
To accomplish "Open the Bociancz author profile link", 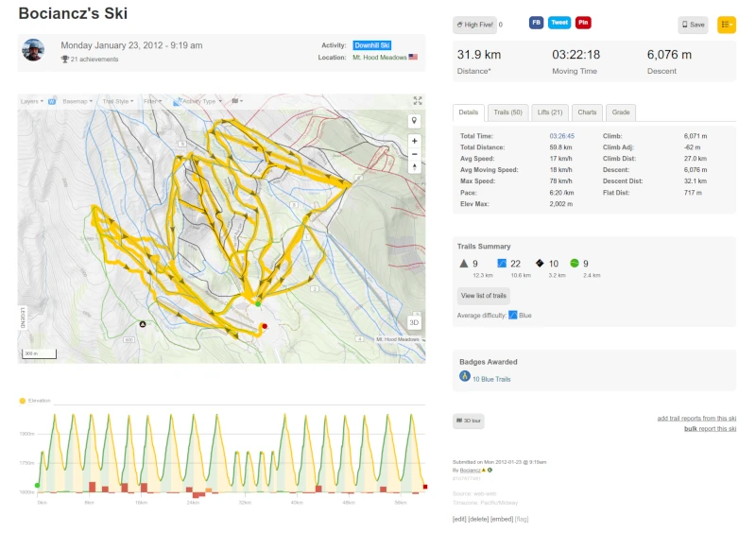I will tap(470, 471).
